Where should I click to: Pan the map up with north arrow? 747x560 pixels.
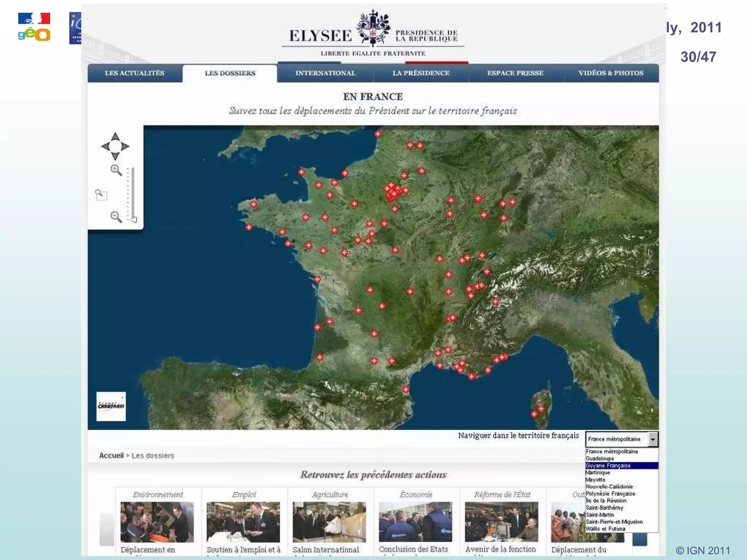[x=115, y=137]
